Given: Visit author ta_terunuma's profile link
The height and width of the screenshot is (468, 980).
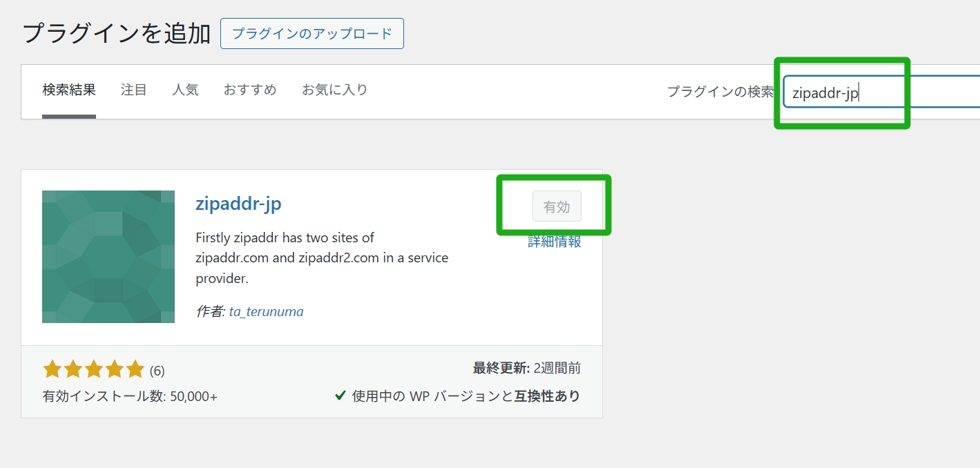Looking at the screenshot, I should [266, 311].
